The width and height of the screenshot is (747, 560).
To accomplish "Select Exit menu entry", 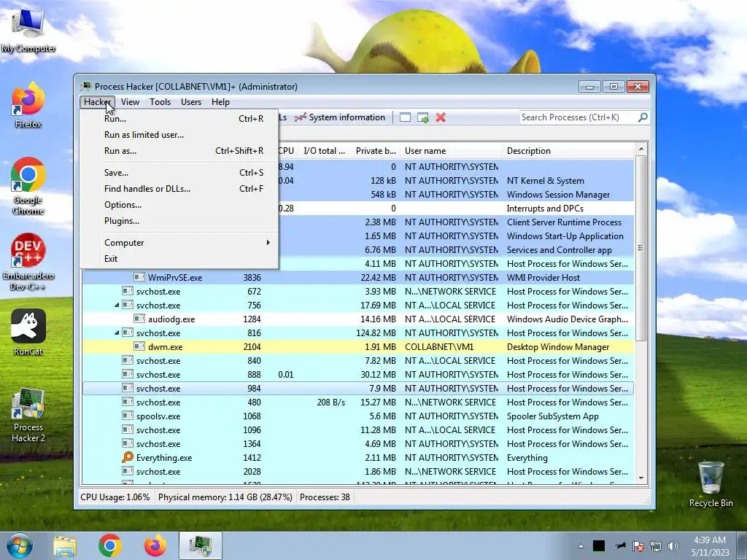I will [179, 259].
